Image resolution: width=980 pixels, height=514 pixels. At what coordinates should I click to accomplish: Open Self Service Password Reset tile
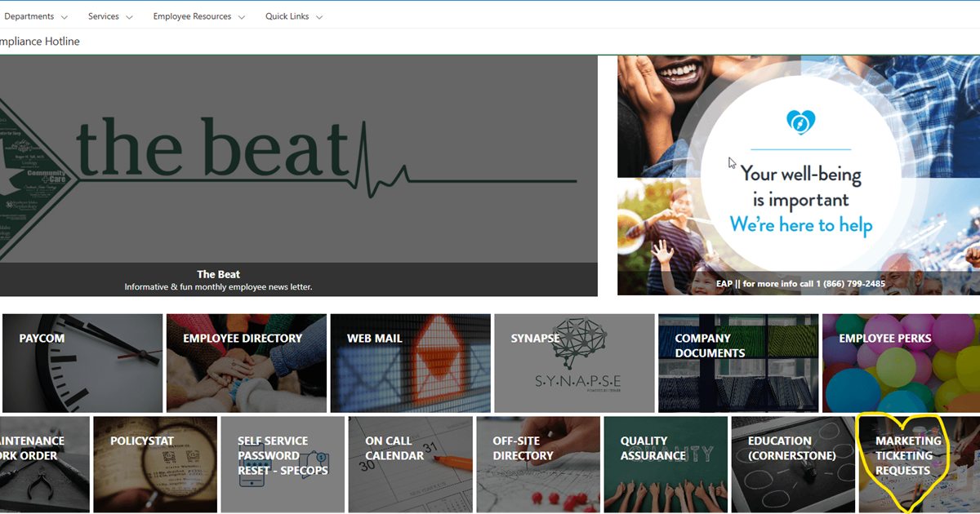[283, 464]
